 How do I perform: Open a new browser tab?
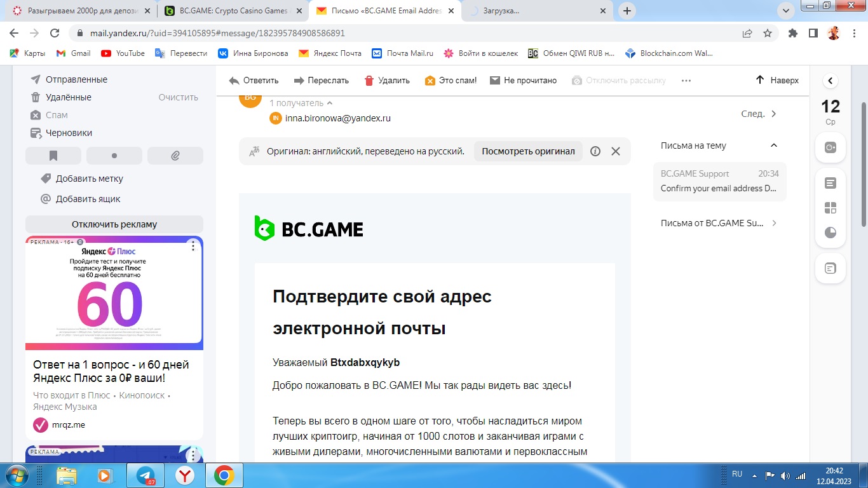point(627,11)
